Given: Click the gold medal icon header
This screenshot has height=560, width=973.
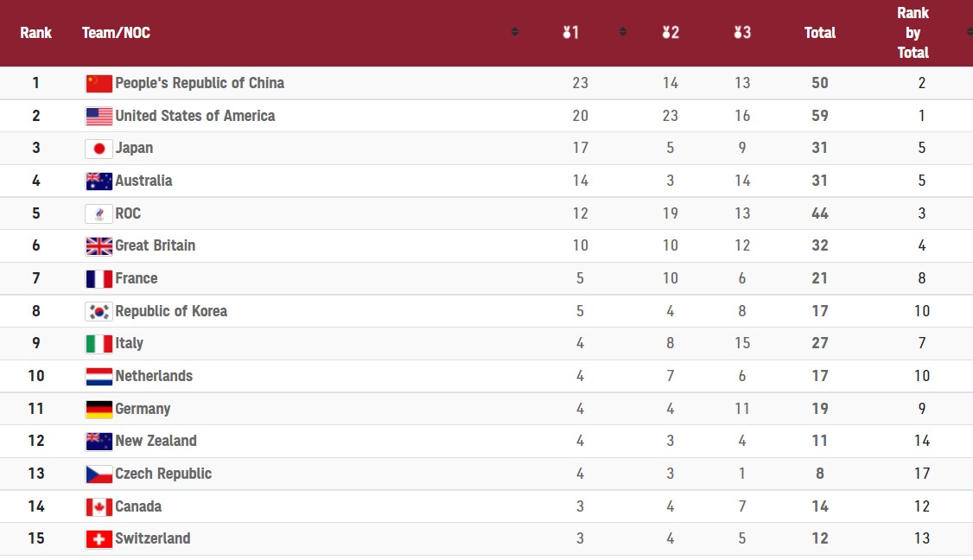Looking at the screenshot, I should pyautogui.click(x=570, y=32).
